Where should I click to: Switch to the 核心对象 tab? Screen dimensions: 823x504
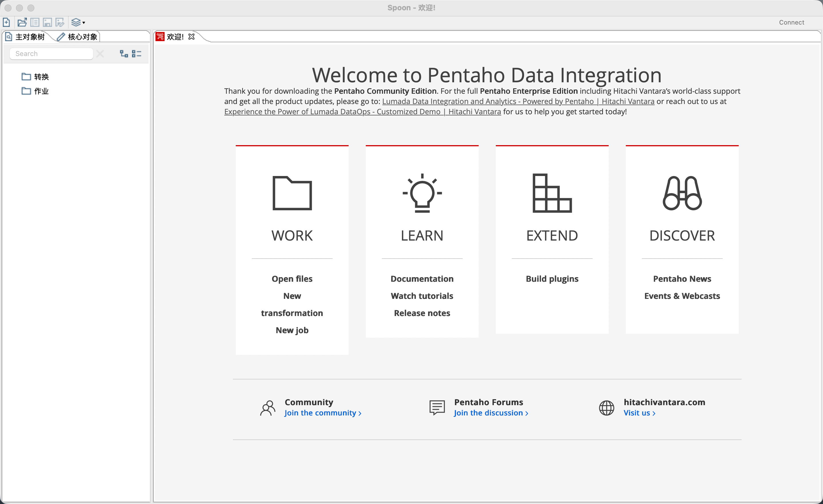(x=78, y=37)
